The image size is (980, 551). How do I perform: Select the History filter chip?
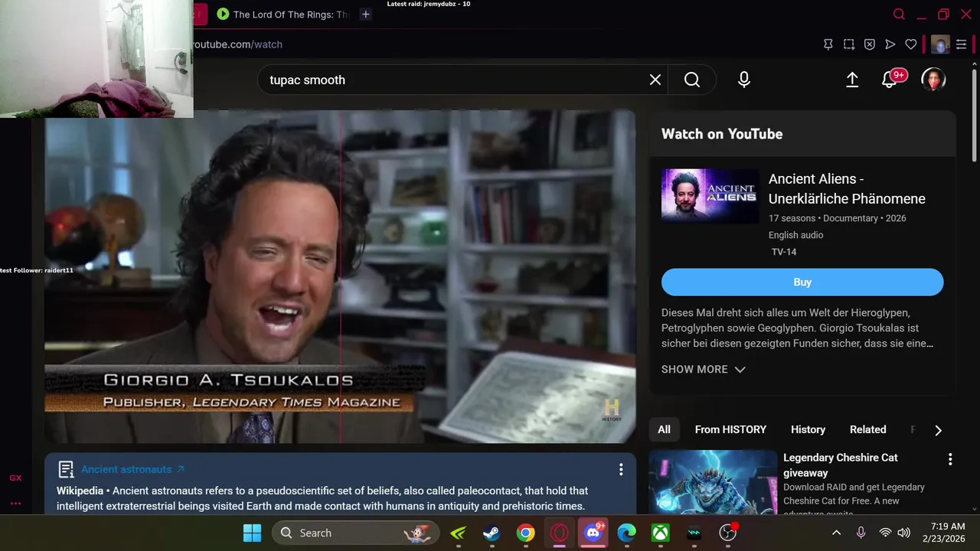(808, 429)
